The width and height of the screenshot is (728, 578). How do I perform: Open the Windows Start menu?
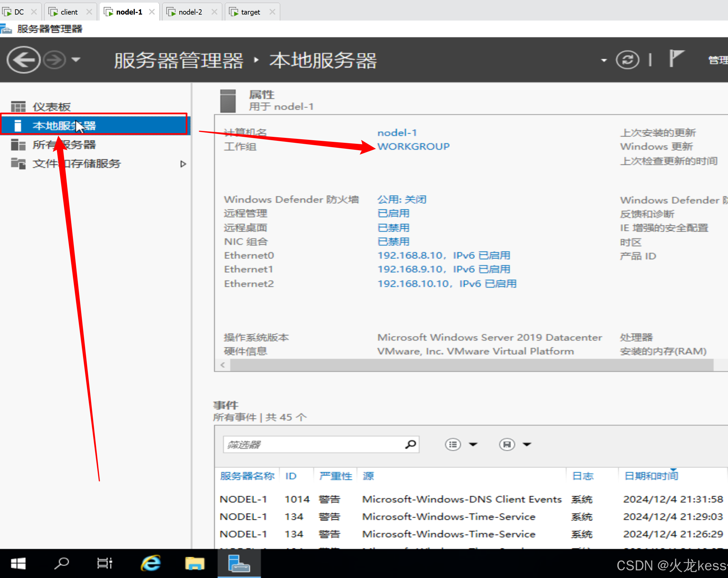18,563
